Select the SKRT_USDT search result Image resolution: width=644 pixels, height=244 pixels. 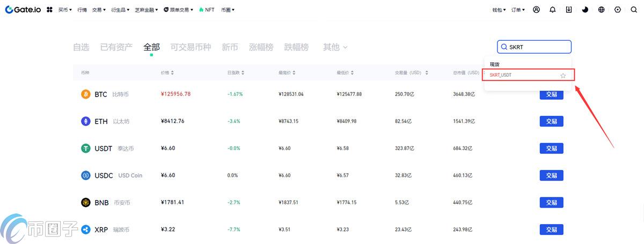[x=529, y=75]
